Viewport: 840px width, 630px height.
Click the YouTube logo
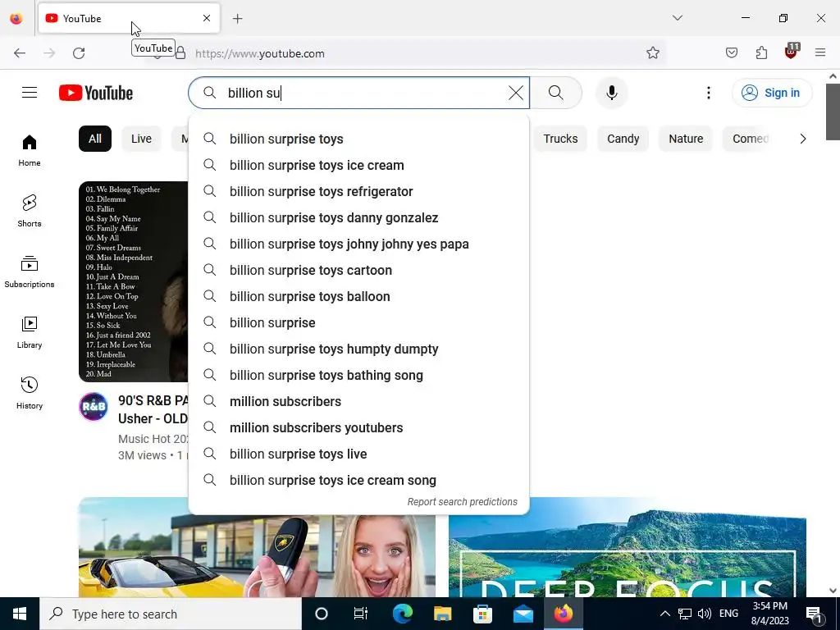pos(96,93)
